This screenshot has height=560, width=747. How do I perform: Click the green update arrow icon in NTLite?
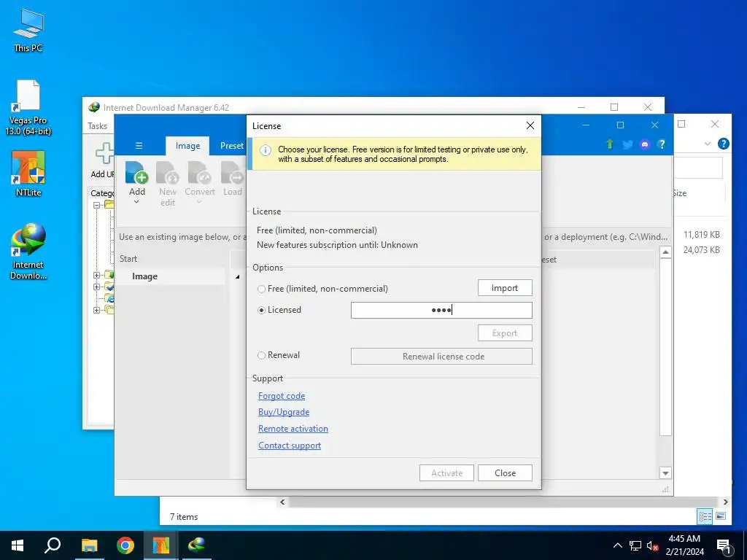coord(609,144)
